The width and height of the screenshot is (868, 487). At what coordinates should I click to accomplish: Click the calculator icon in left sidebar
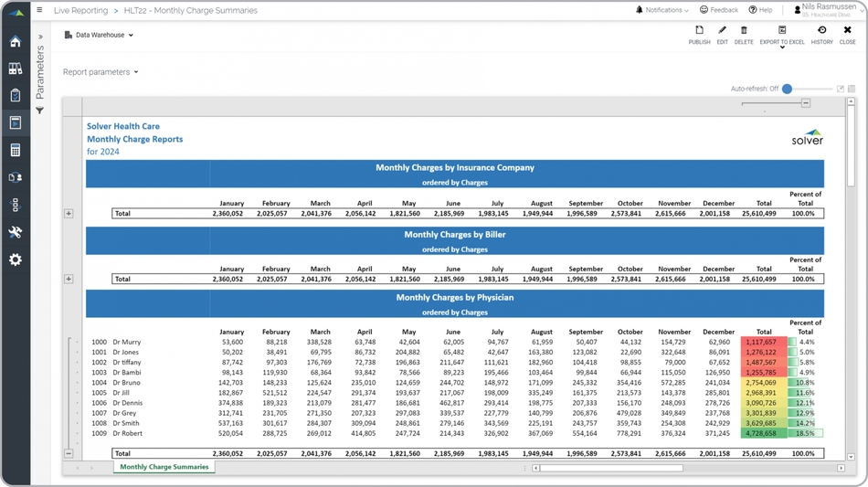click(x=16, y=150)
